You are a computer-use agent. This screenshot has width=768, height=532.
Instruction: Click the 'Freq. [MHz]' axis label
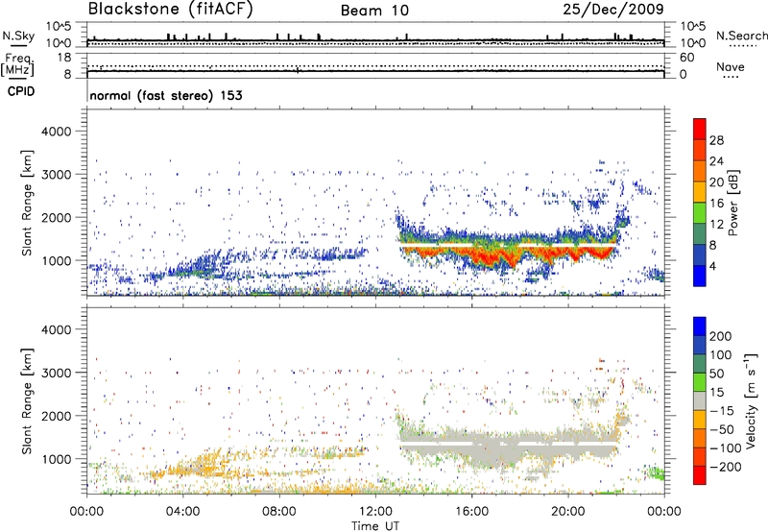[18, 65]
